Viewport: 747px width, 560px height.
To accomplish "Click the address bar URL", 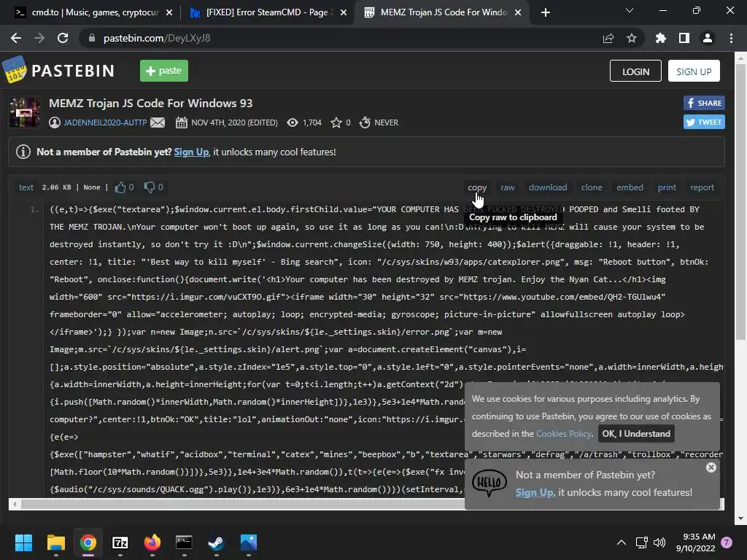I will [157, 38].
